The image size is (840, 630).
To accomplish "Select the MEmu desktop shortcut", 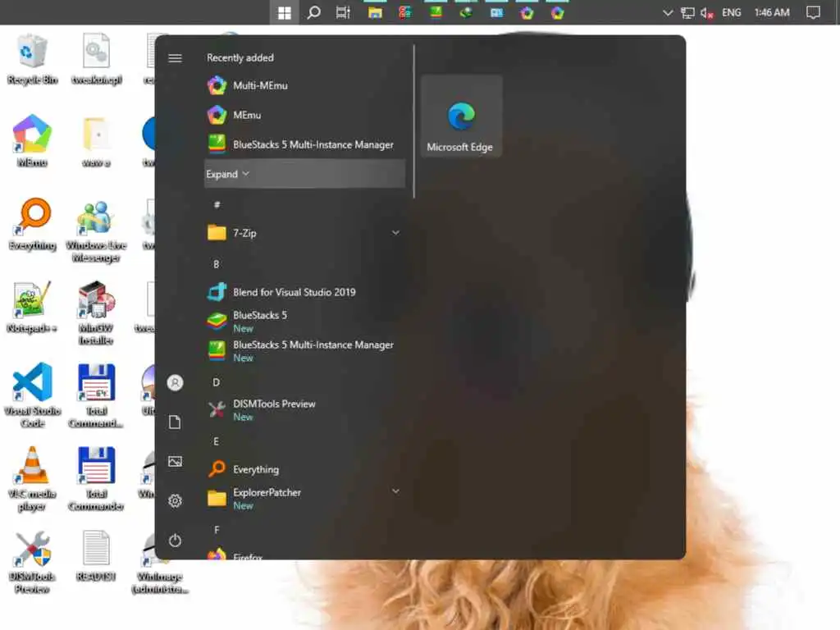I will tap(32, 140).
